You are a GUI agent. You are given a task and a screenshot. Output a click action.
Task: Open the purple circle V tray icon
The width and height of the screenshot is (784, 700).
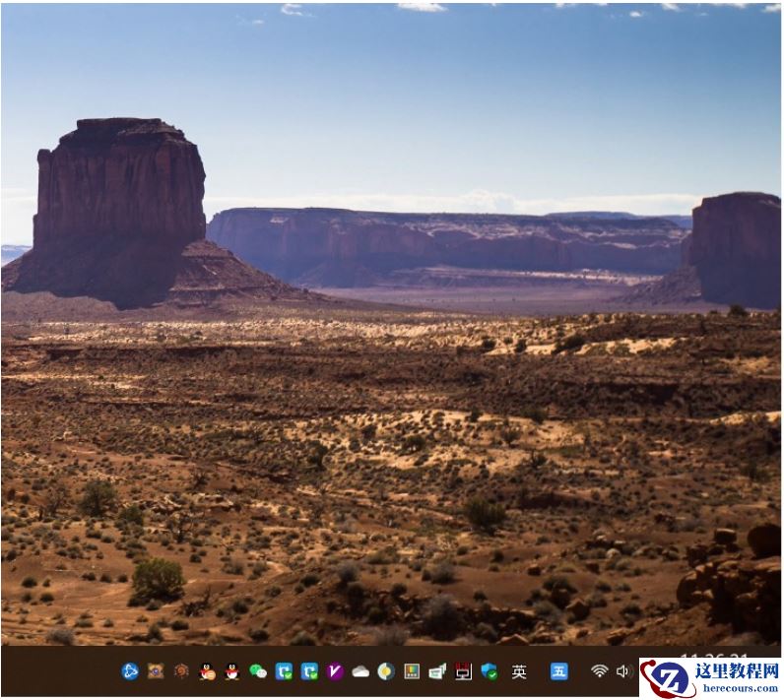(335, 671)
